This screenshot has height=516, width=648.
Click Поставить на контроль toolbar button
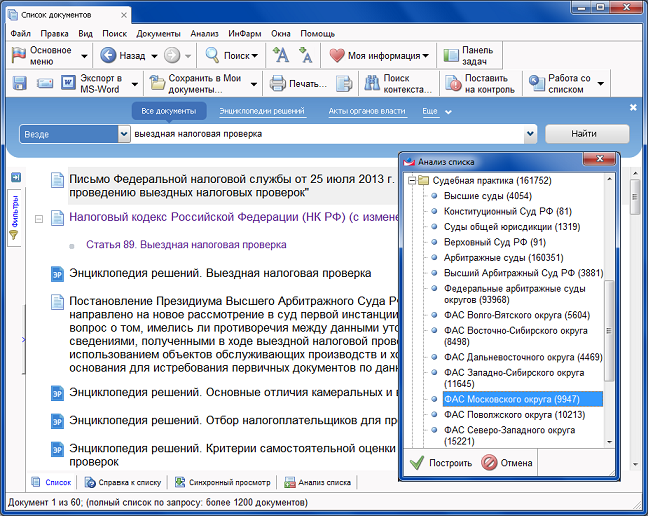(465, 83)
